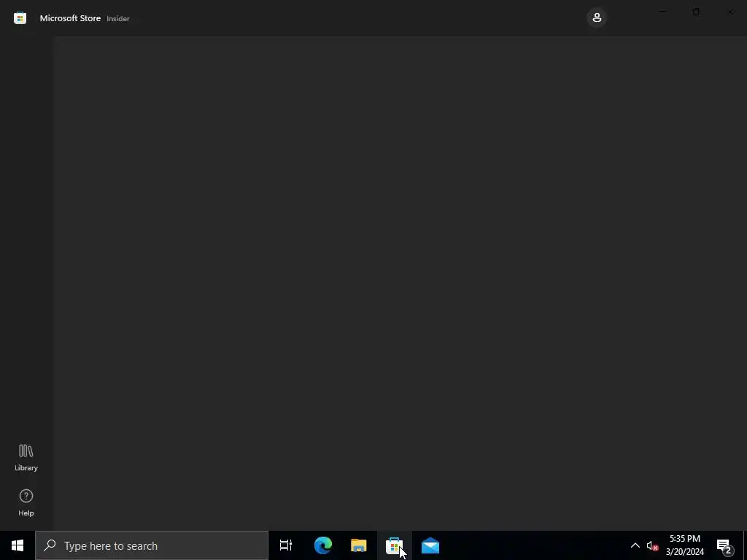747x560 pixels.
Task: Click the muted speaker volume icon
Action: [x=652, y=545]
